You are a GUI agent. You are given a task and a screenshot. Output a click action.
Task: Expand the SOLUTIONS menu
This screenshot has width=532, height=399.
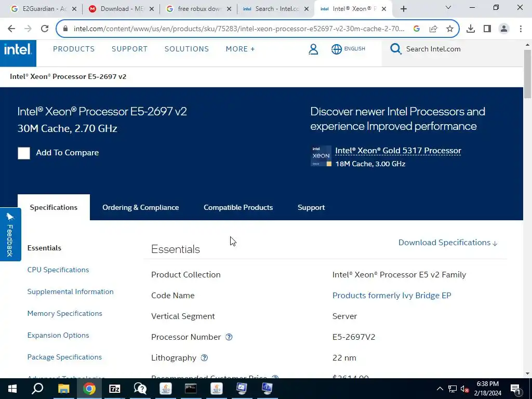click(x=187, y=49)
